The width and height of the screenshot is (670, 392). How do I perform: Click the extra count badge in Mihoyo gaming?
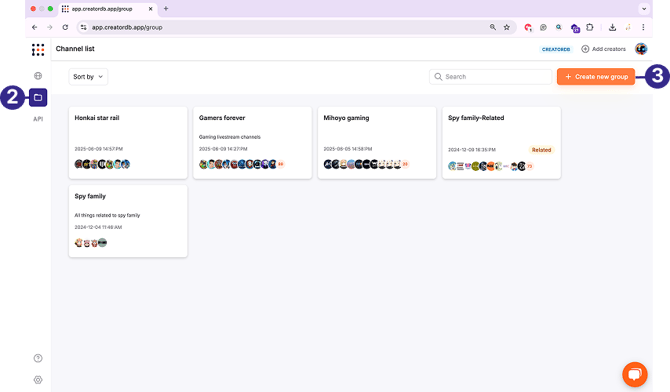click(405, 164)
